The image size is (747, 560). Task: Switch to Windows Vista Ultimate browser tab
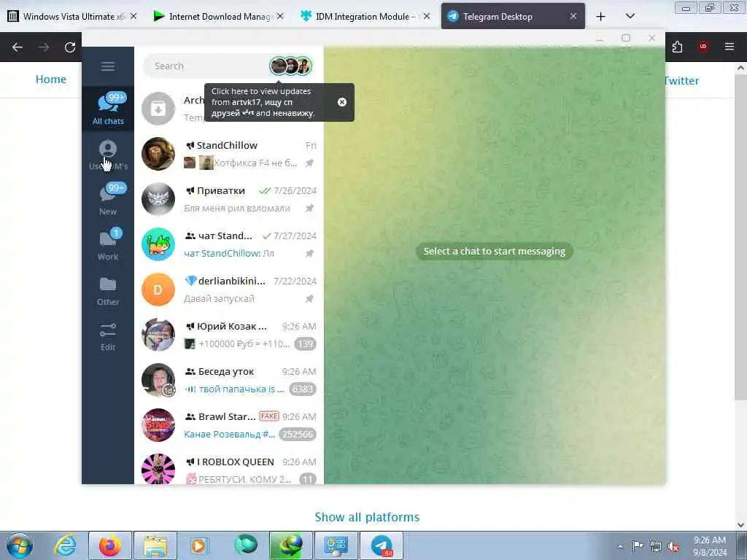(73, 16)
